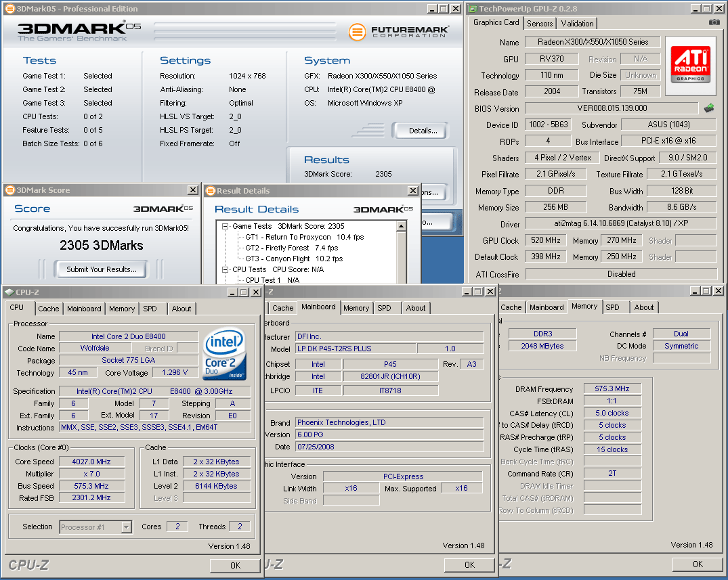Click the Level 2 cache 6144 KBytes value
Image resolution: width=728 pixels, height=580 pixels.
pos(216,486)
